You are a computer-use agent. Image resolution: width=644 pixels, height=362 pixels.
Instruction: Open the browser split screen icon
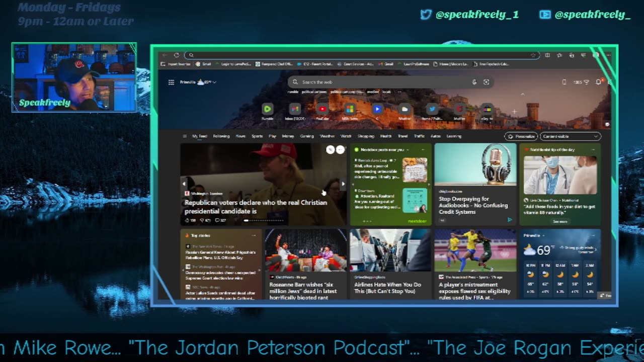(547, 55)
